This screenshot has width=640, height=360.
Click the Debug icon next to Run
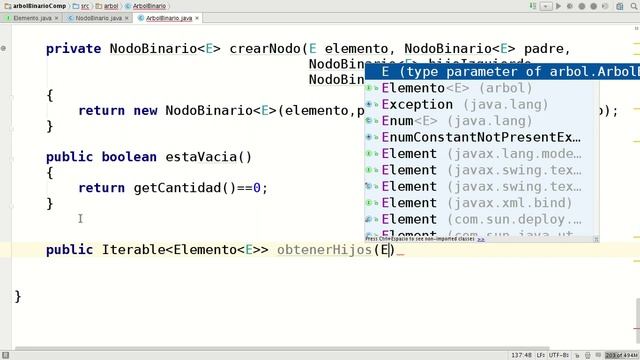[x=570, y=6]
